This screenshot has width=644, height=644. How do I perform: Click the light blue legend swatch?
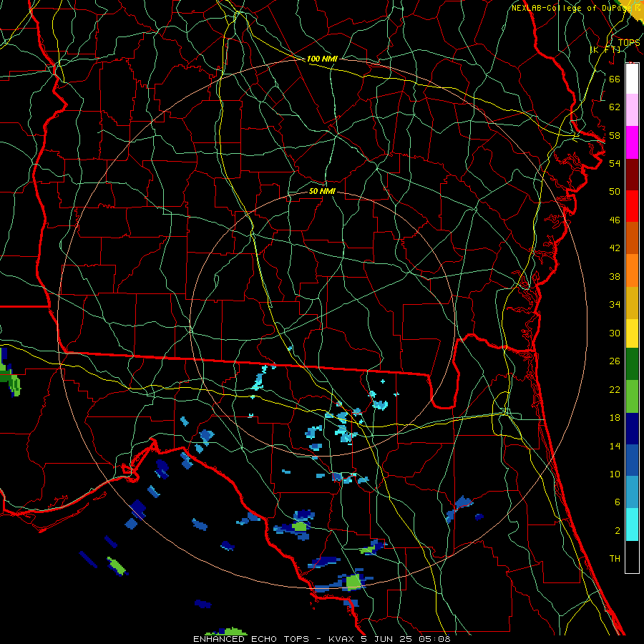[x=632, y=492]
